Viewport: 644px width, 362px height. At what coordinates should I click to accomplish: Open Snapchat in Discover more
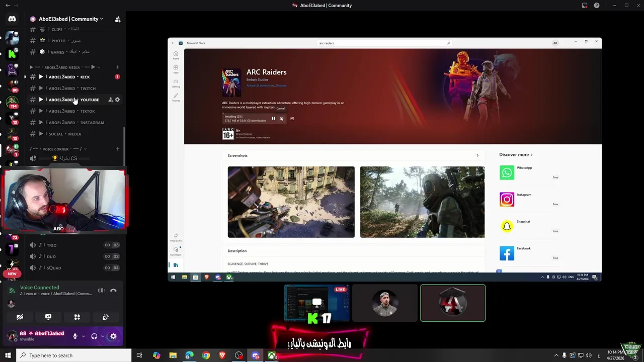click(x=530, y=226)
